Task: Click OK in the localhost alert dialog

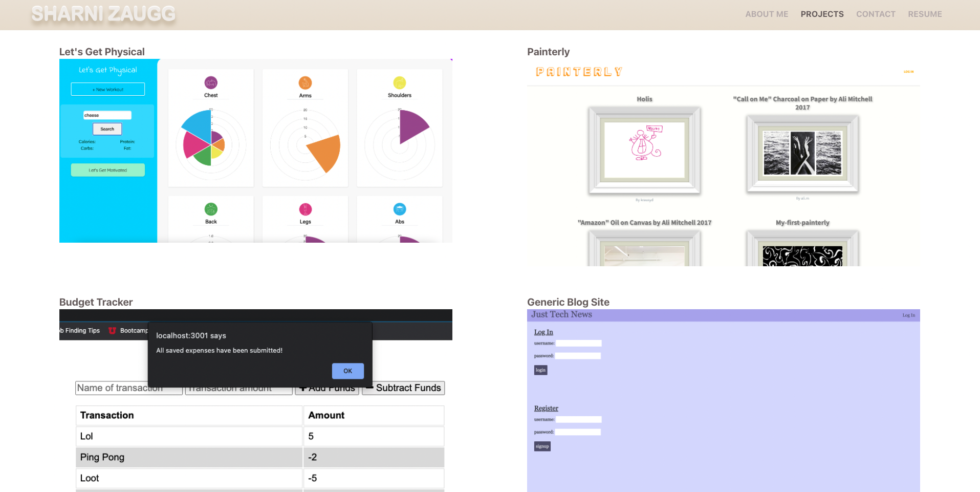Action: [347, 371]
